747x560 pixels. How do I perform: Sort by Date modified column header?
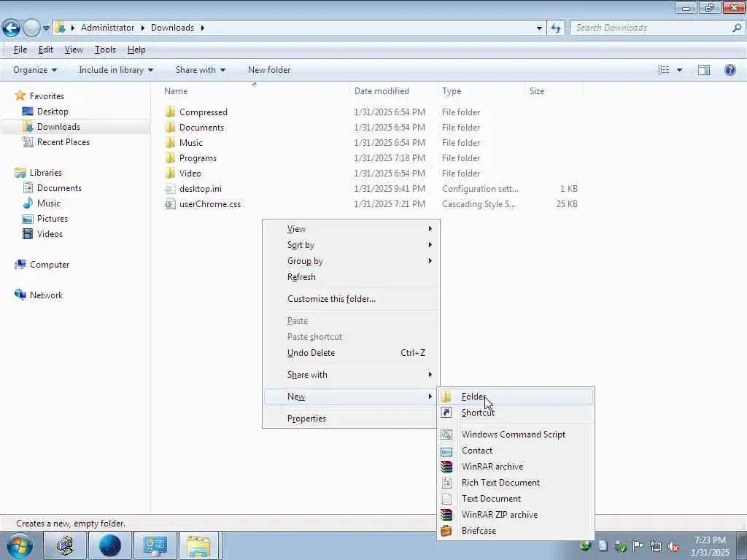point(382,91)
